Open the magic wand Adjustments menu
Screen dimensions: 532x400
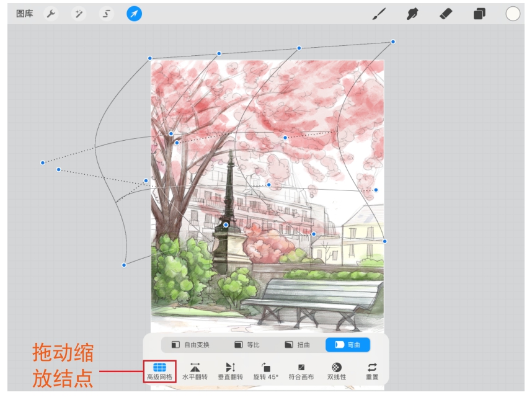tap(79, 14)
